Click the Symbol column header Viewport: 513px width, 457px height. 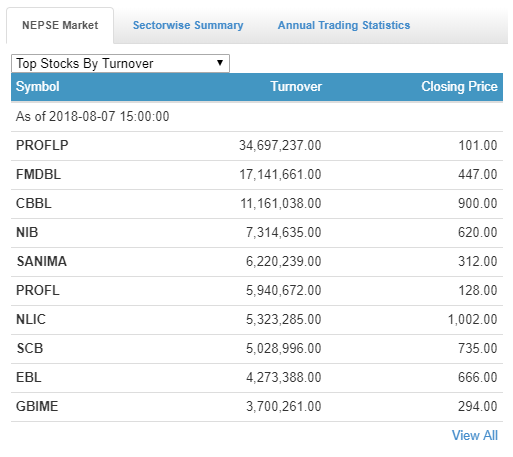tap(38, 87)
